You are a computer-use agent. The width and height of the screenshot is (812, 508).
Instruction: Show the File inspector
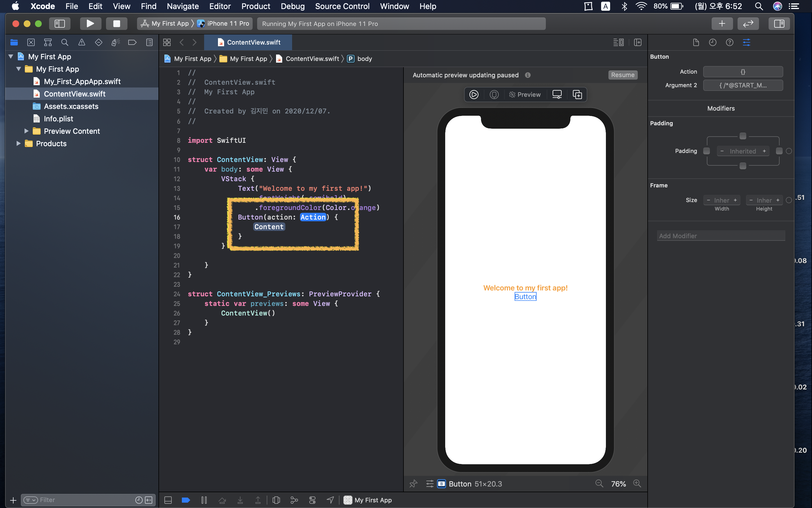[x=696, y=42]
